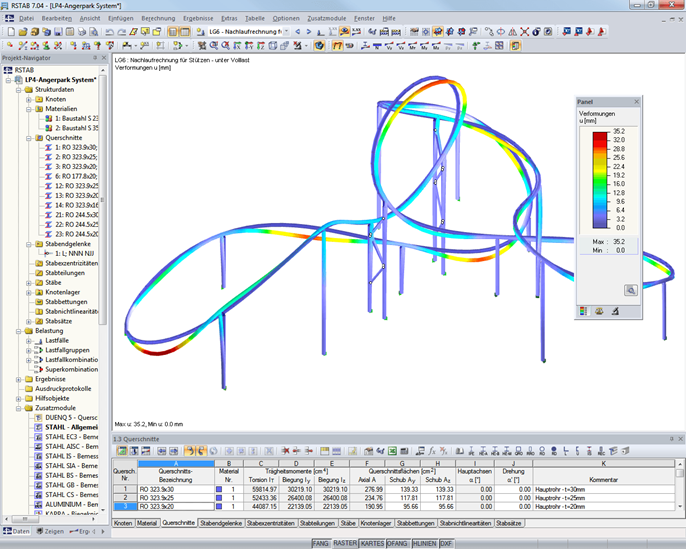This screenshot has height=549, width=686.
Task: Set view in Y direction
Action: pyautogui.click(x=249, y=45)
